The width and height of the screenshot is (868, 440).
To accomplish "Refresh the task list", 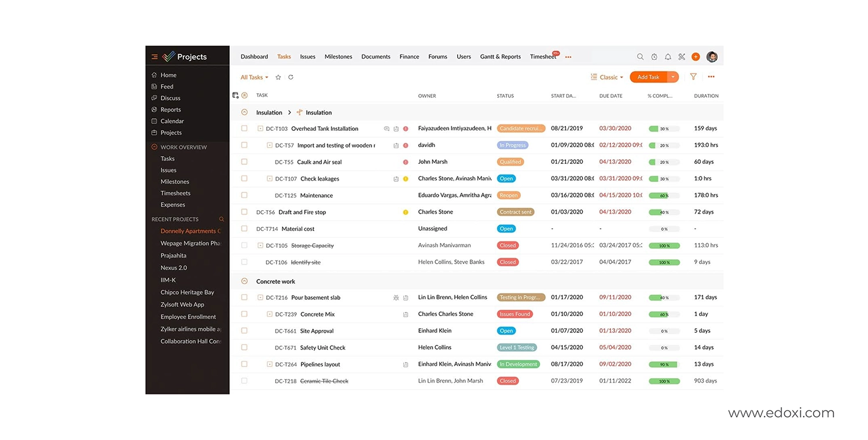I will pyautogui.click(x=290, y=76).
